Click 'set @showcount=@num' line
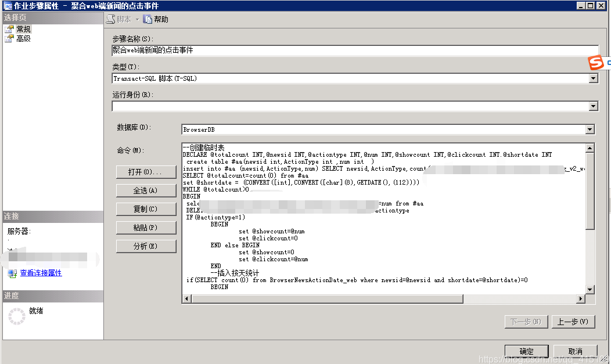 click(x=272, y=232)
